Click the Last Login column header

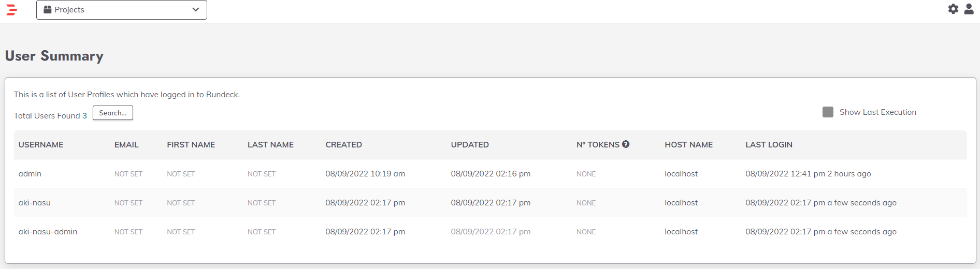pyautogui.click(x=769, y=145)
